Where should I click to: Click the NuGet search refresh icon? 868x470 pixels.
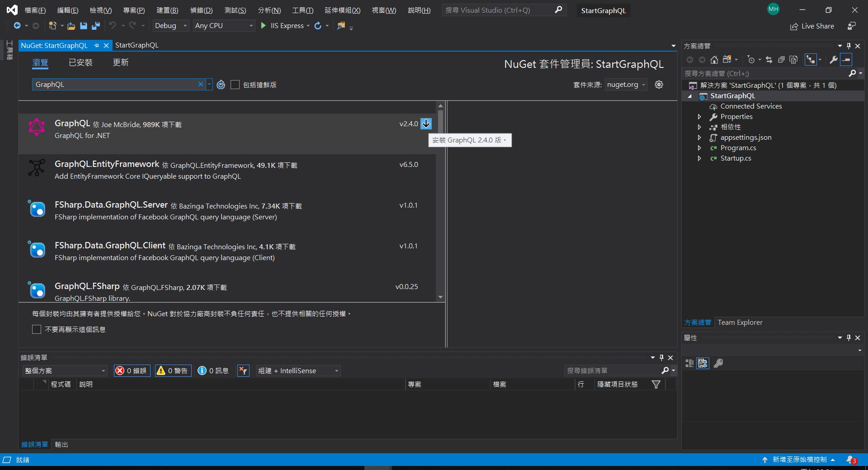221,85
